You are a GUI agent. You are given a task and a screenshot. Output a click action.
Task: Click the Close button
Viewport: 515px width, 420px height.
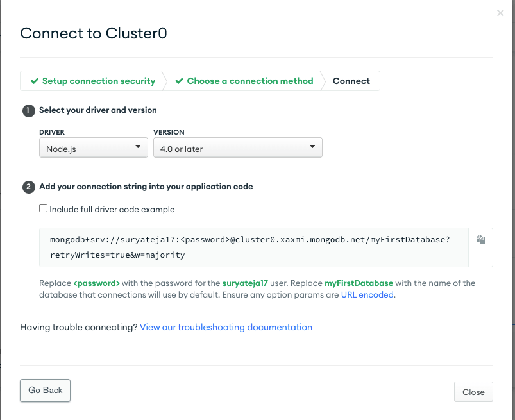pyautogui.click(x=473, y=392)
